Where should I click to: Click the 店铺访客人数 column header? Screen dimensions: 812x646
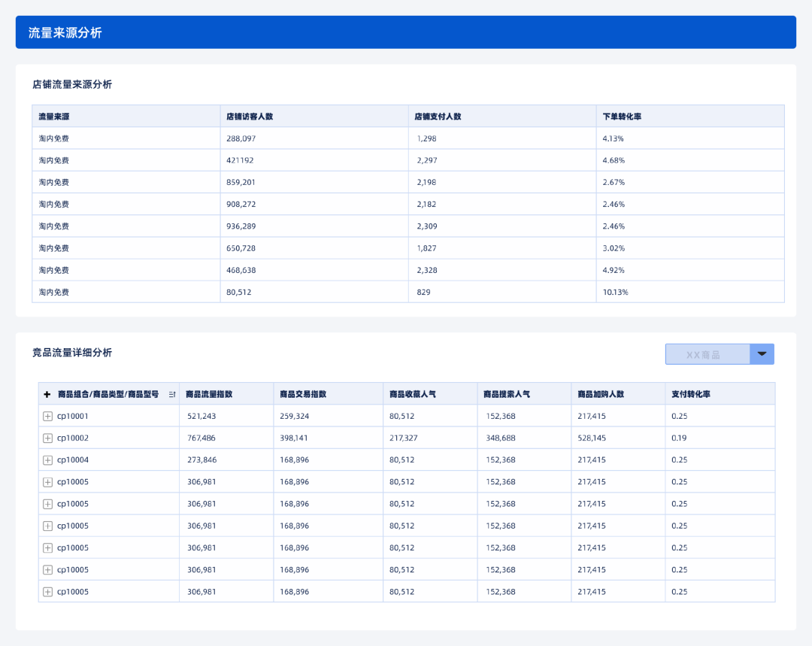coord(250,117)
